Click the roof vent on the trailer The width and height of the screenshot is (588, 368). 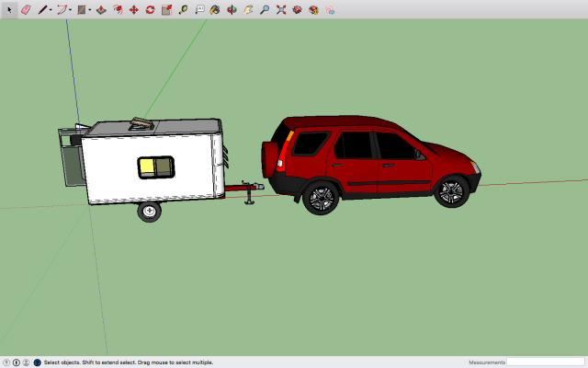pyautogui.click(x=141, y=124)
